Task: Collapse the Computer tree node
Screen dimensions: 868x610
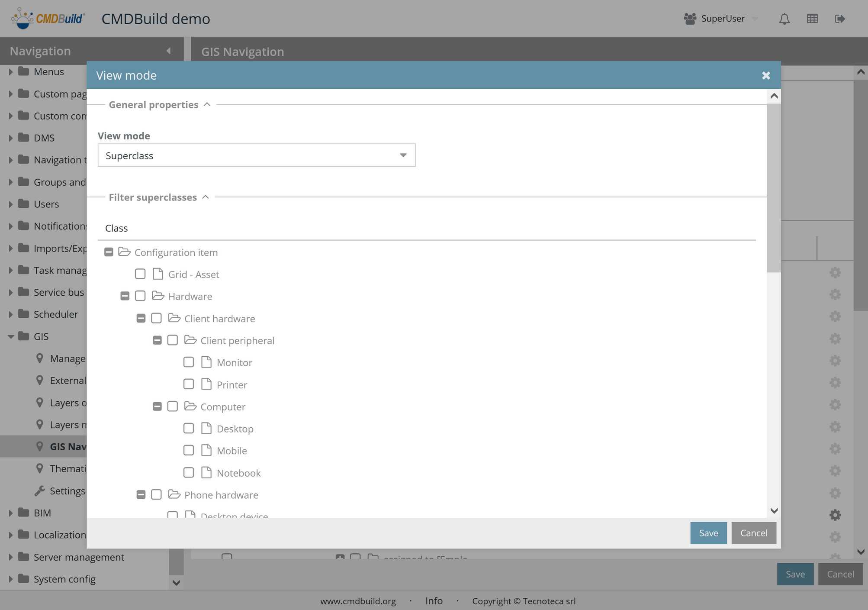Action: (x=157, y=407)
